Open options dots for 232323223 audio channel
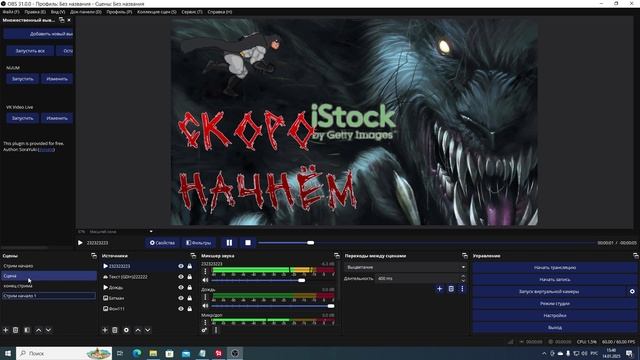This screenshot has width=640, height=360. click(x=205, y=271)
